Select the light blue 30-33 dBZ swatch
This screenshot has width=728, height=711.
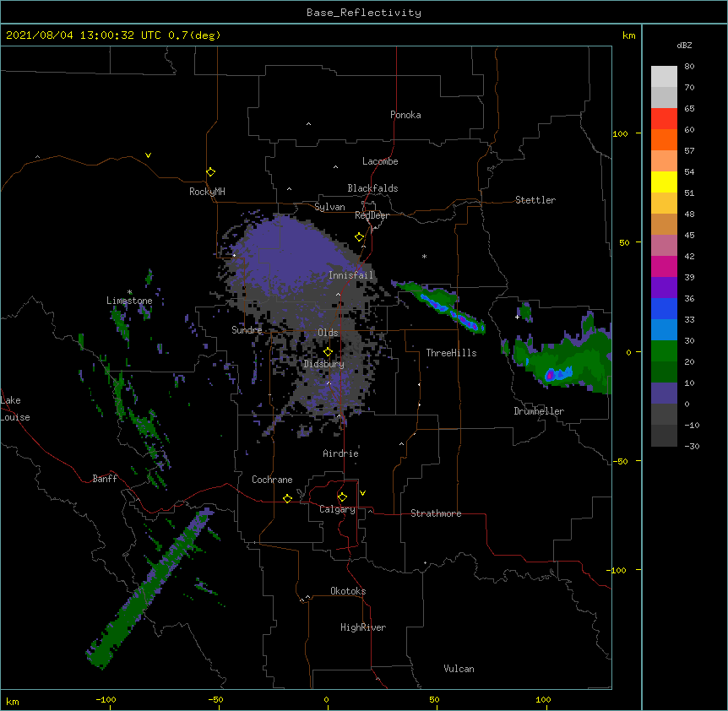(x=664, y=330)
